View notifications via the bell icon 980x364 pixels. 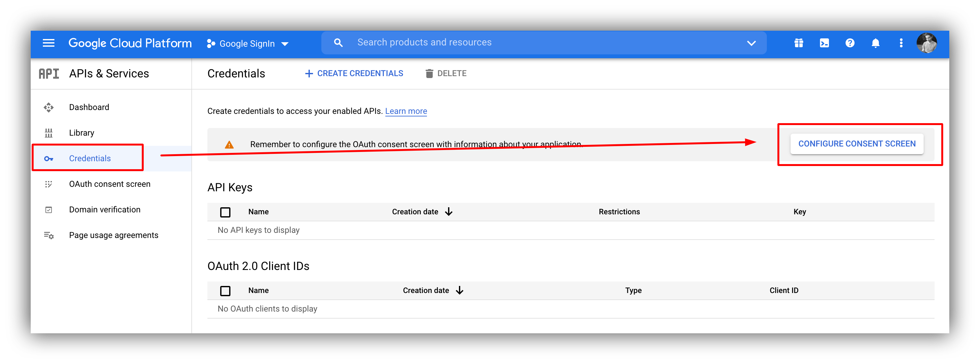coord(875,43)
